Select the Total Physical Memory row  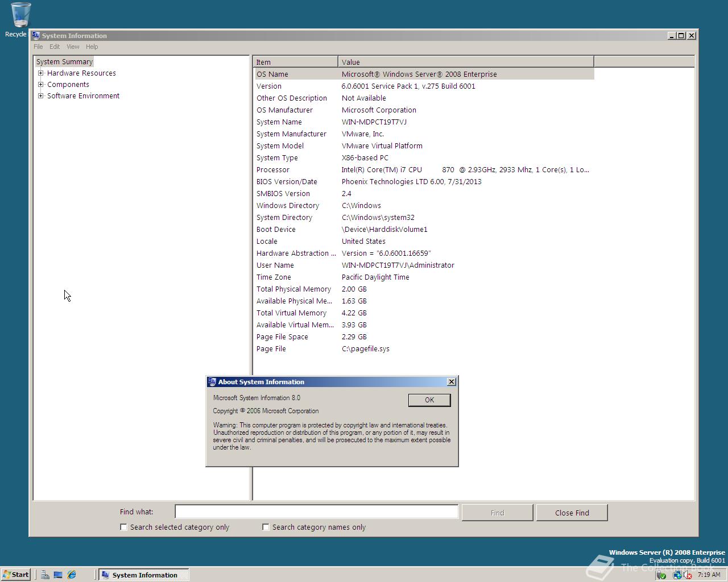pyautogui.click(x=424, y=289)
